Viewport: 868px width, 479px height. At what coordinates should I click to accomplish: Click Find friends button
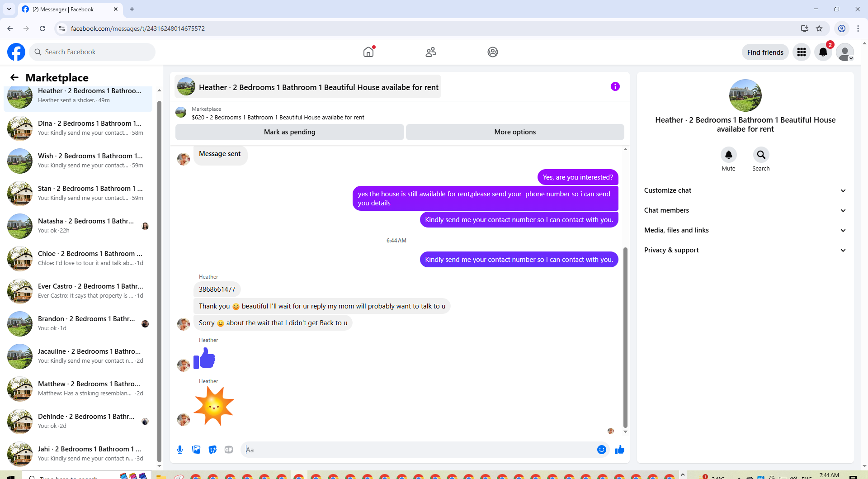(765, 52)
